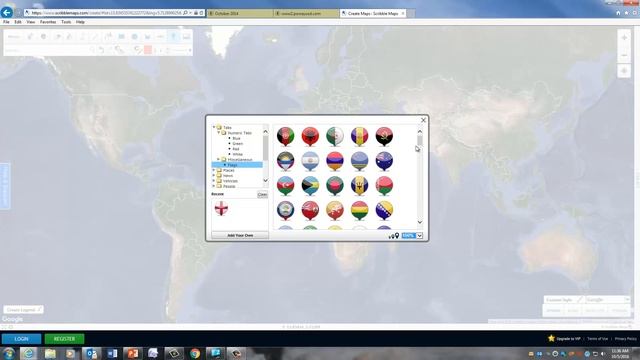Image resolution: width=640 pixels, height=360 pixels.
Task: Expand the News folder arrow
Action: point(214,175)
